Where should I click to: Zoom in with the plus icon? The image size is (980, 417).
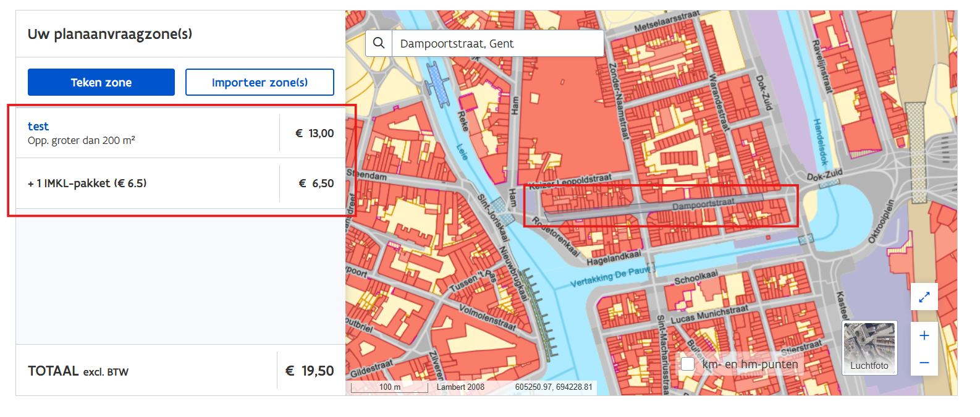[x=924, y=335]
